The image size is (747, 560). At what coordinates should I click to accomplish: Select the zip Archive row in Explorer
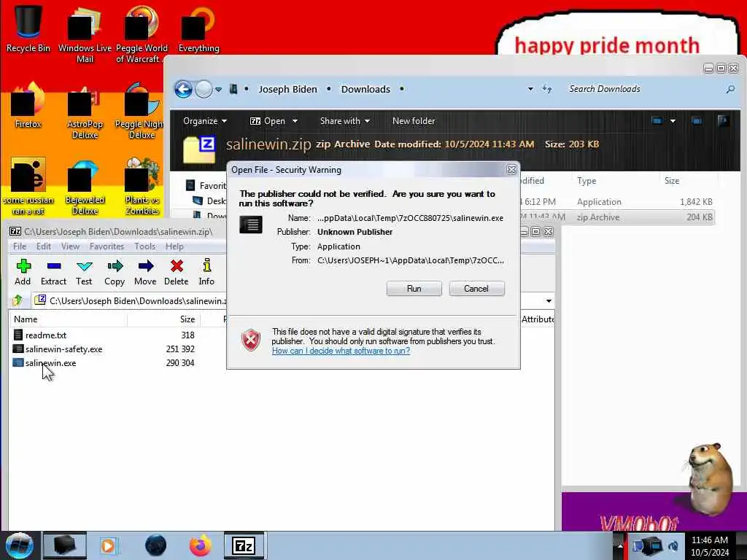point(617,217)
